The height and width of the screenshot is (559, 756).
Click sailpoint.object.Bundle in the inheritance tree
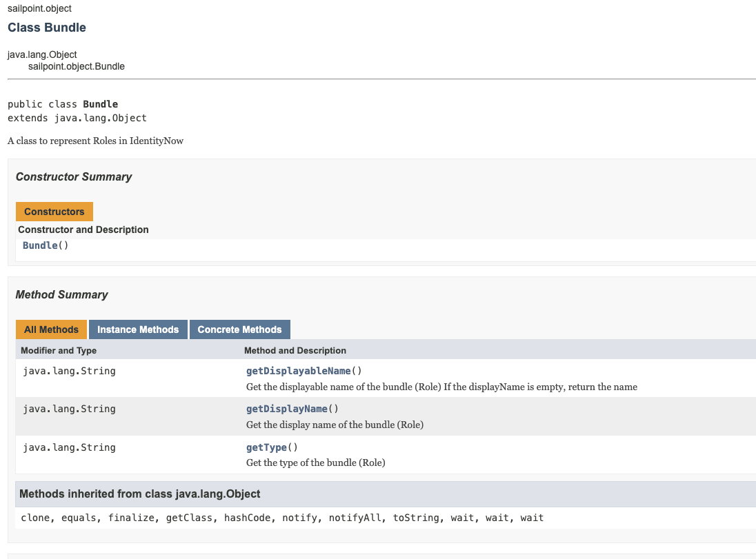[77, 66]
